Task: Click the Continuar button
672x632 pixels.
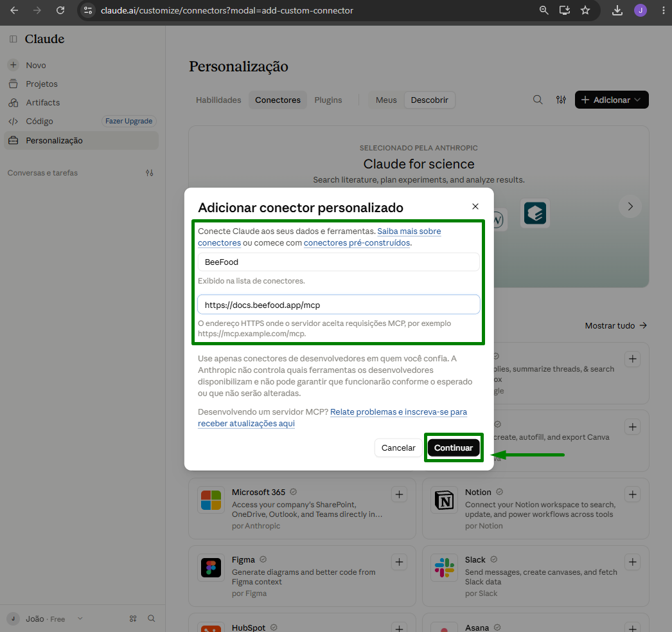Action: [454, 447]
